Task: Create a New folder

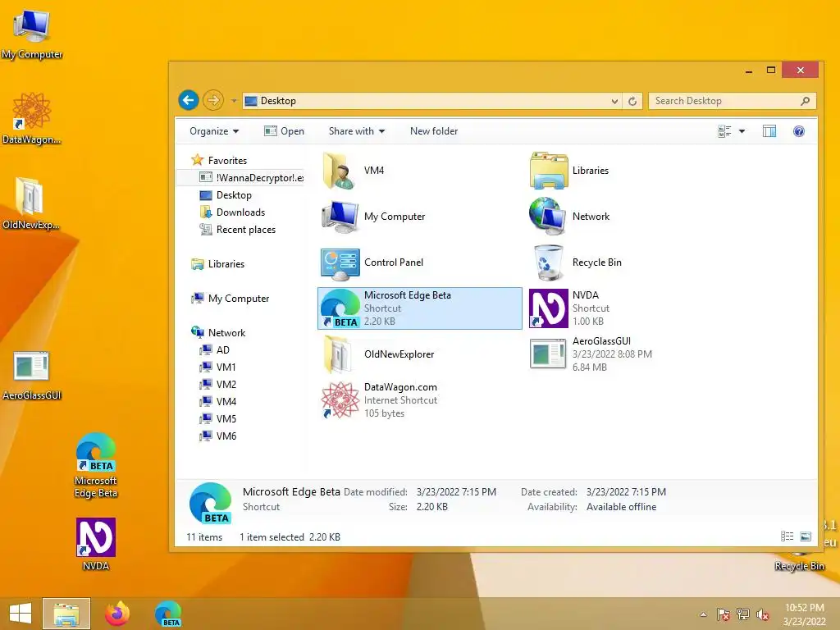Action: (434, 131)
